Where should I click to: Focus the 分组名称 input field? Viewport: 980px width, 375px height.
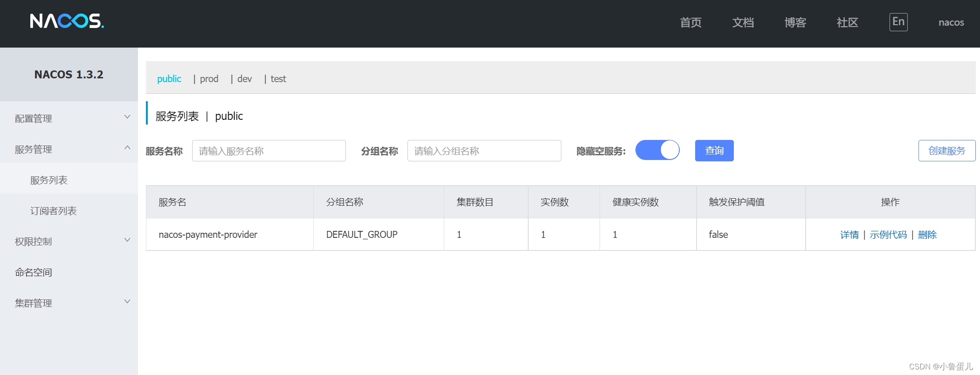(484, 151)
